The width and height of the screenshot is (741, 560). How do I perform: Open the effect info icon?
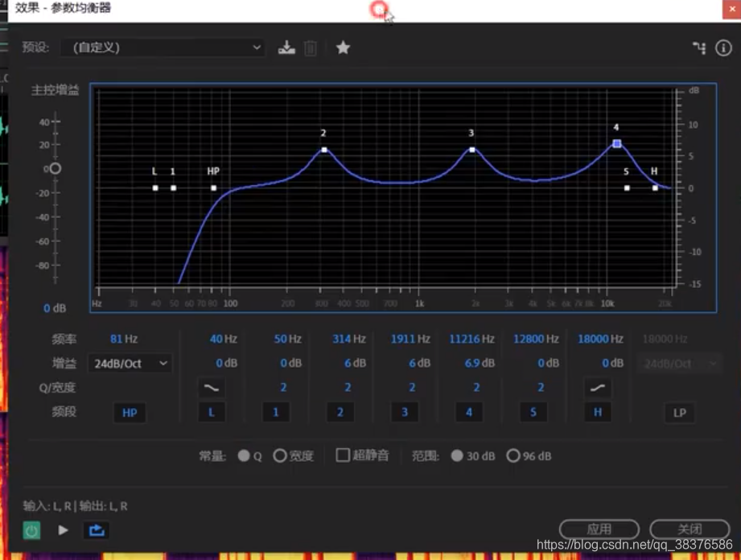[x=723, y=47]
